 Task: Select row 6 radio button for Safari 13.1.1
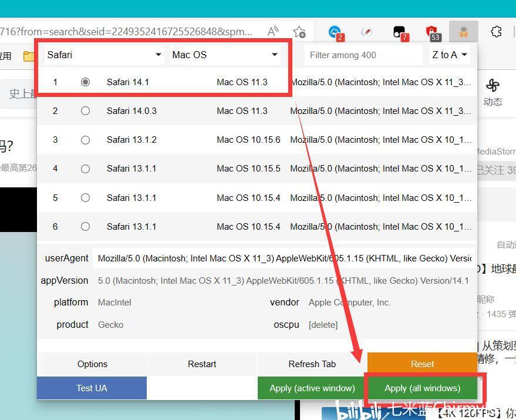click(x=85, y=227)
